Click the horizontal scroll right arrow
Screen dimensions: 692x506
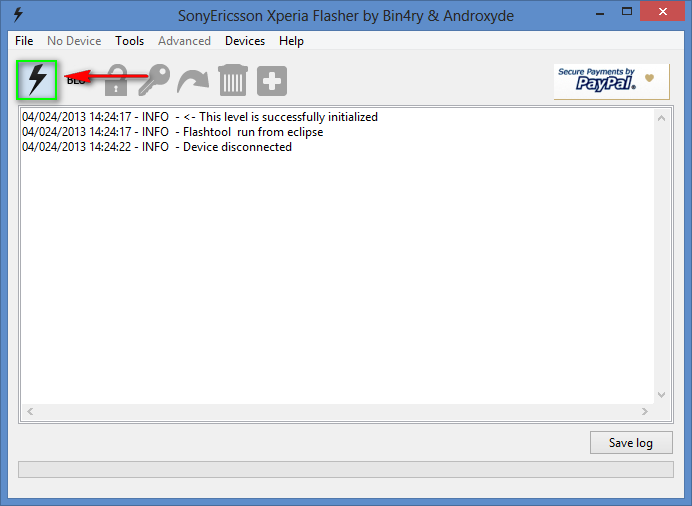click(645, 411)
